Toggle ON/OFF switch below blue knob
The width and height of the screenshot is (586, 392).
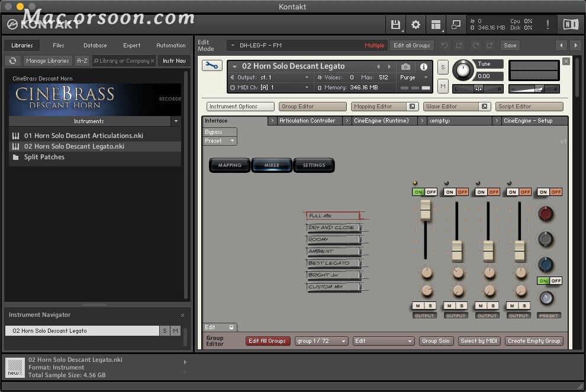(549, 281)
